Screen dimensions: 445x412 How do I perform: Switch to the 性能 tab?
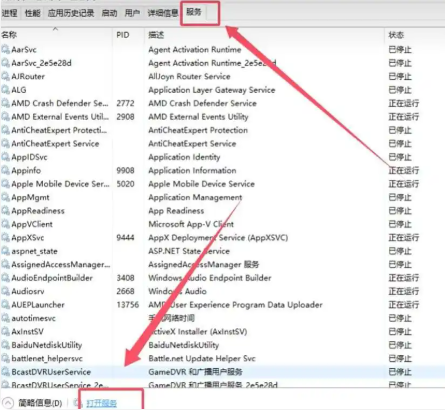(x=32, y=13)
